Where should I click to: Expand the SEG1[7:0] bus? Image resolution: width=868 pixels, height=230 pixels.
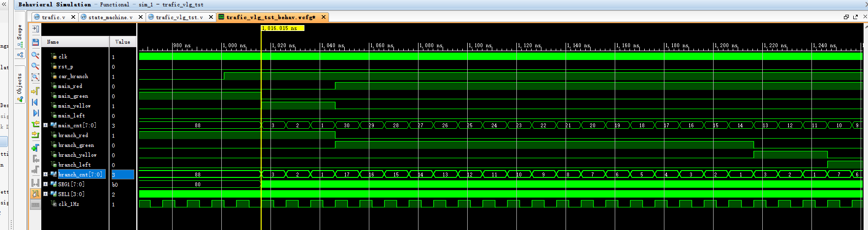point(46,184)
